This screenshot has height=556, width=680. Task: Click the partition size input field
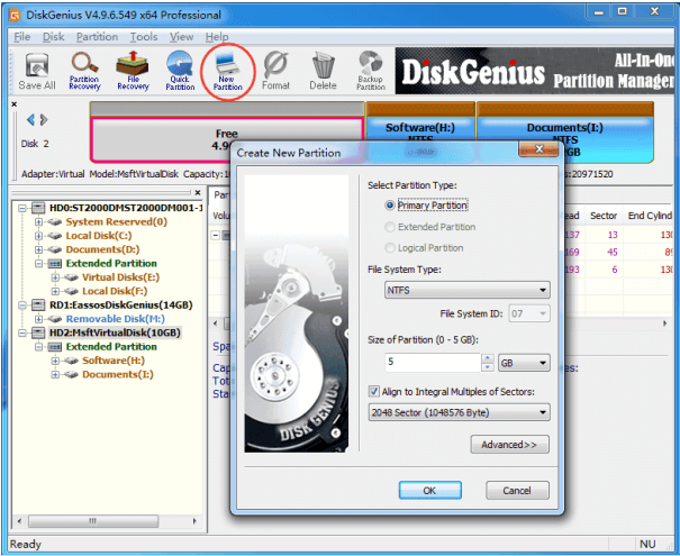432,363
